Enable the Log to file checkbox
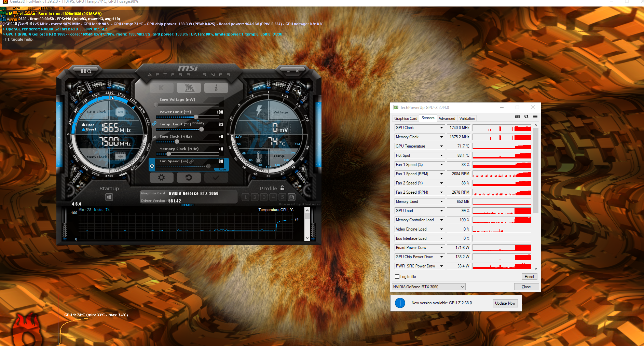 (x=397, y=277)
